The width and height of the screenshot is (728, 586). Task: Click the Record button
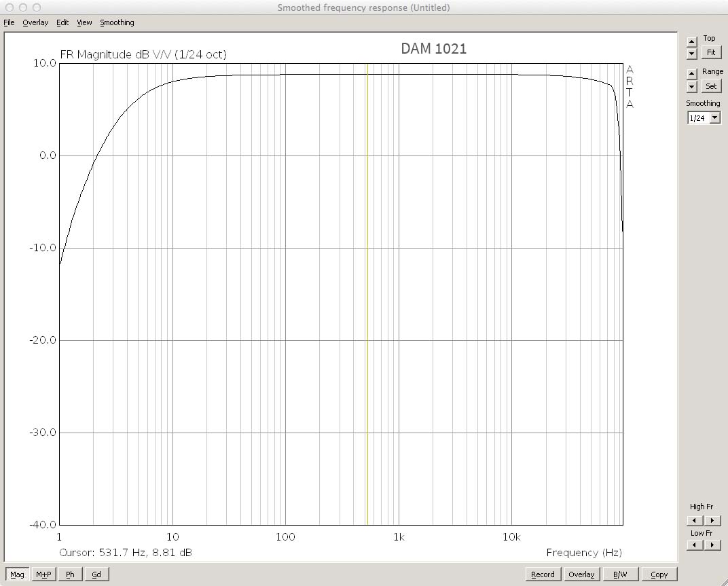click(x=543, y=574)
